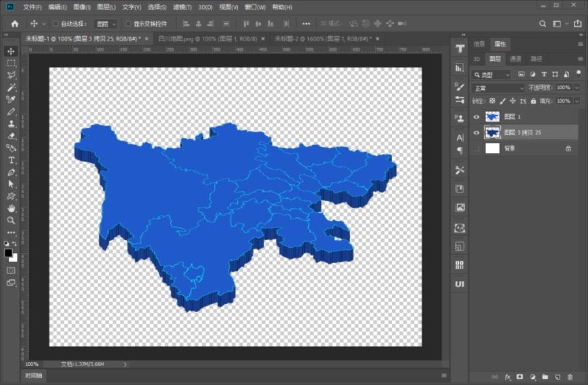588x385 pixels.
Task: Add layer style via fx icon
Action: point(508,377)
